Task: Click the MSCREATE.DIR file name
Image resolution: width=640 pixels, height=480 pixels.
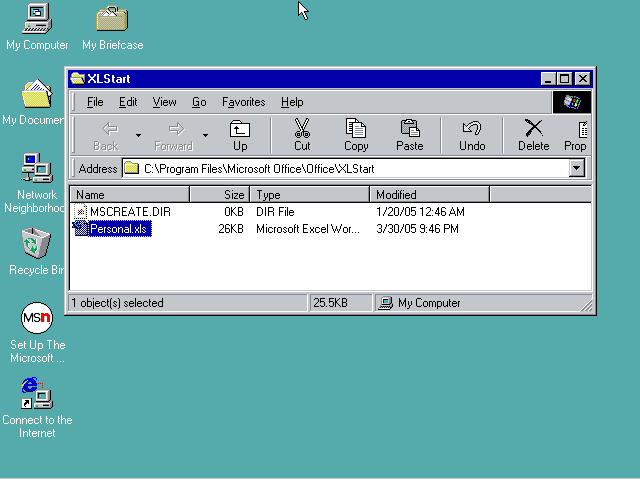Action: tap(130, 212)
